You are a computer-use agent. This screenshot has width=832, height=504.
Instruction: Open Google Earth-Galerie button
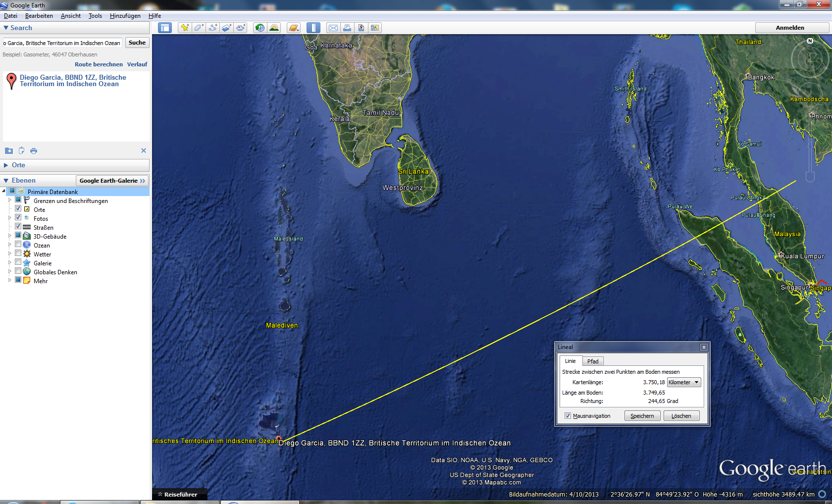(x=112, y=181)
